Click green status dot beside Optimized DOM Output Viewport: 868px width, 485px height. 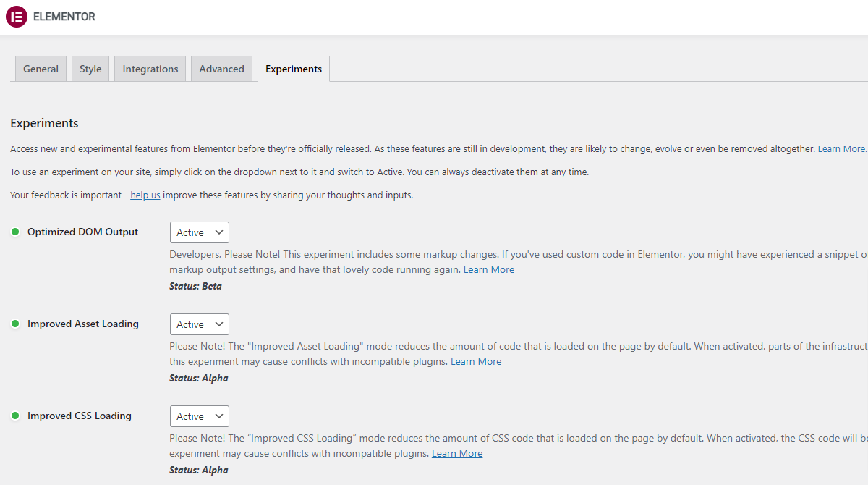point(15,232)
